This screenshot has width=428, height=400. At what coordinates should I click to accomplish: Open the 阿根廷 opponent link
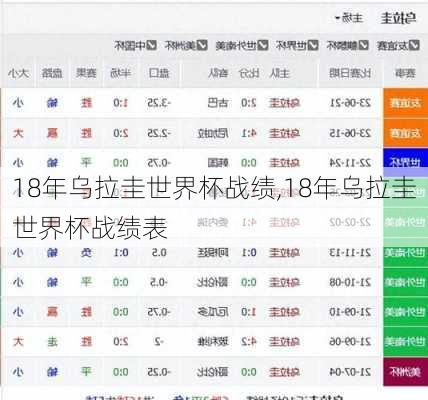213,253
